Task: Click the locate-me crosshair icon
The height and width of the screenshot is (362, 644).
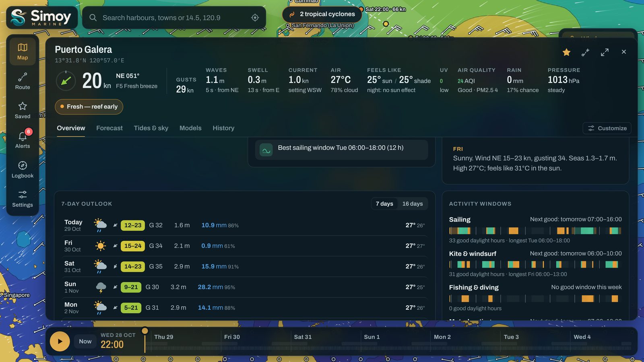Action: pyautogui.click(x=255, y=18)
